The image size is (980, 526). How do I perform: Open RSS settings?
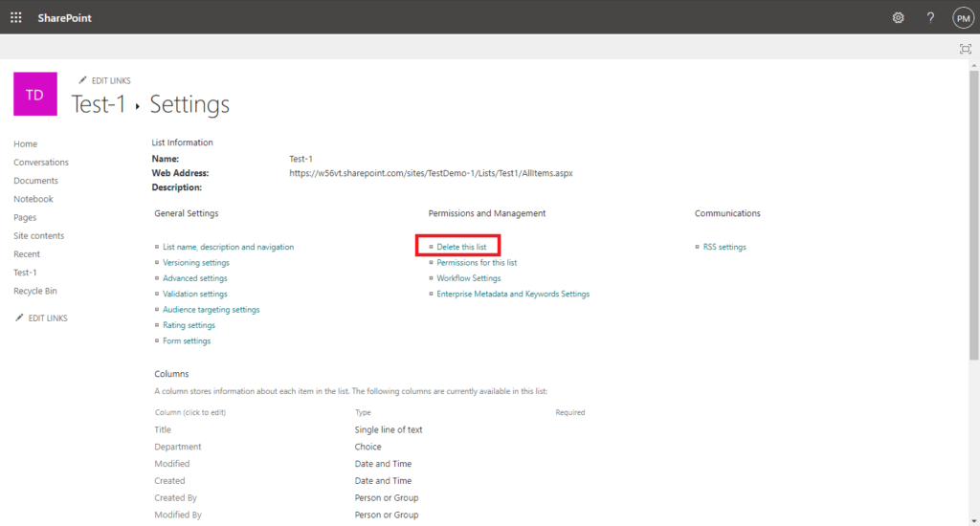point(724,247)
